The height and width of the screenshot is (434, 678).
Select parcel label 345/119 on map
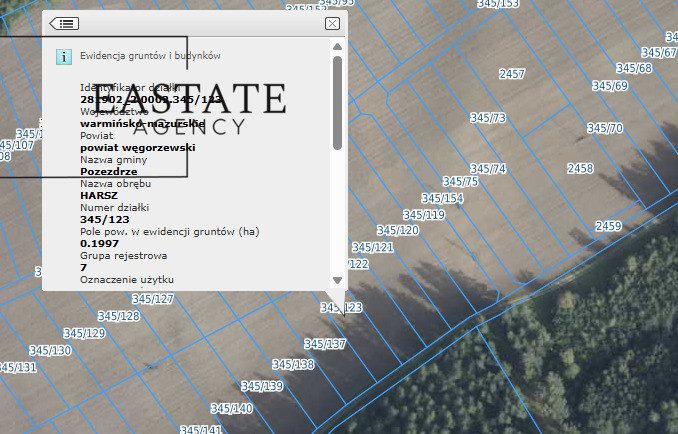[x=424, y=215]
